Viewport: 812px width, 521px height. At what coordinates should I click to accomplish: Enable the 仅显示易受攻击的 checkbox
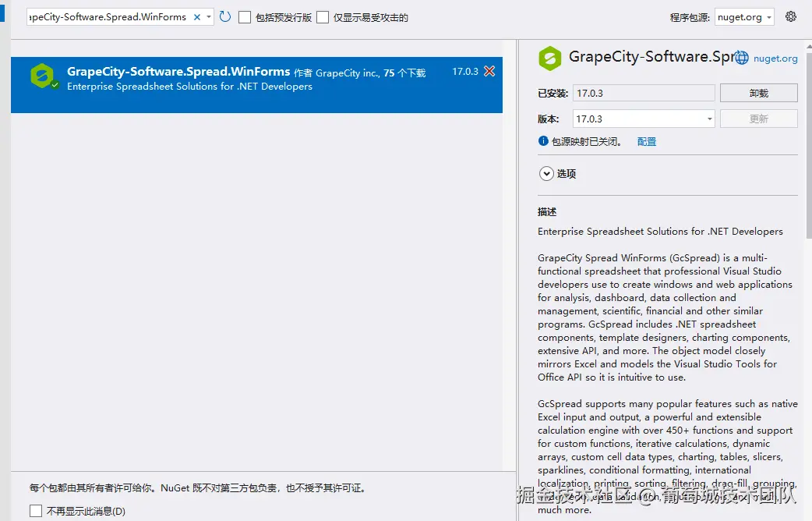323,18
